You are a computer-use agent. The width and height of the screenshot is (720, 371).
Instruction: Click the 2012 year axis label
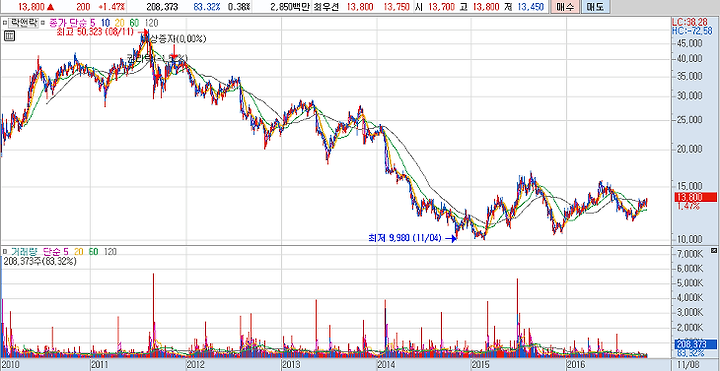[195, 364]
